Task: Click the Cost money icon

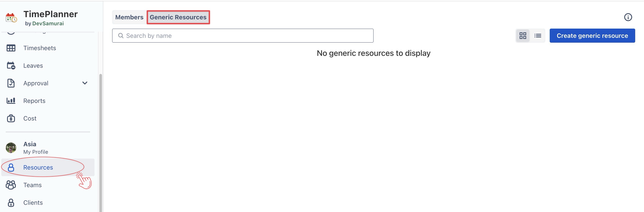Action: tap(11, 118)
